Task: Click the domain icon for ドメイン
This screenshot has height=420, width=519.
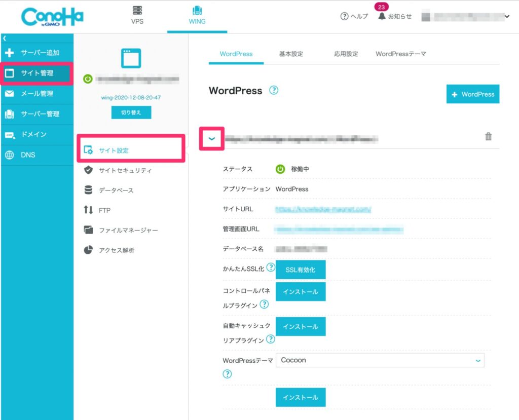Action: [10, 135]
